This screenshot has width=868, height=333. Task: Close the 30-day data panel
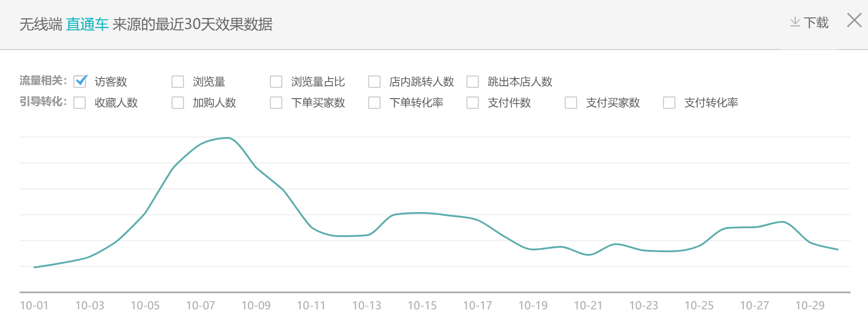click(x=854, y=21)
